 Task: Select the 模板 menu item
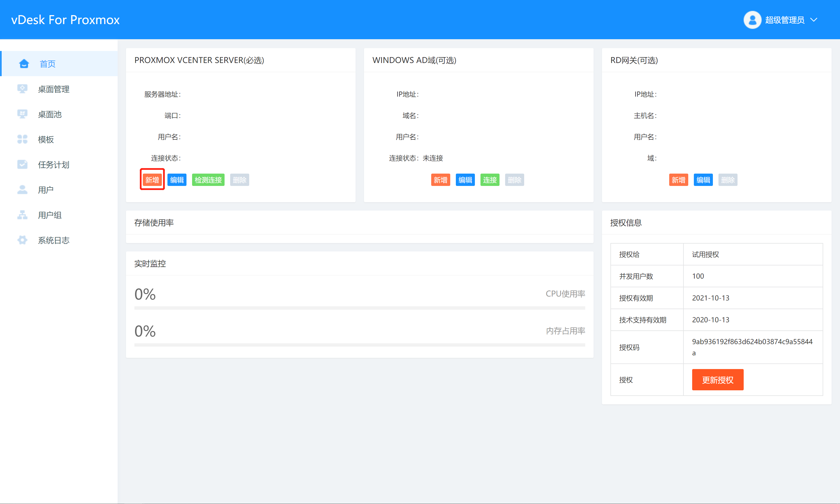[x=59, y=139]
